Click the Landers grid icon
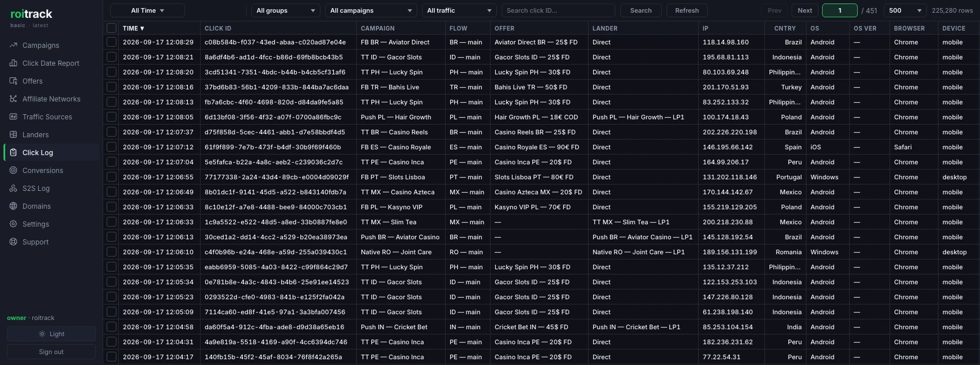The width and height of the screenshot is (980, 365). tap(13, 134)
